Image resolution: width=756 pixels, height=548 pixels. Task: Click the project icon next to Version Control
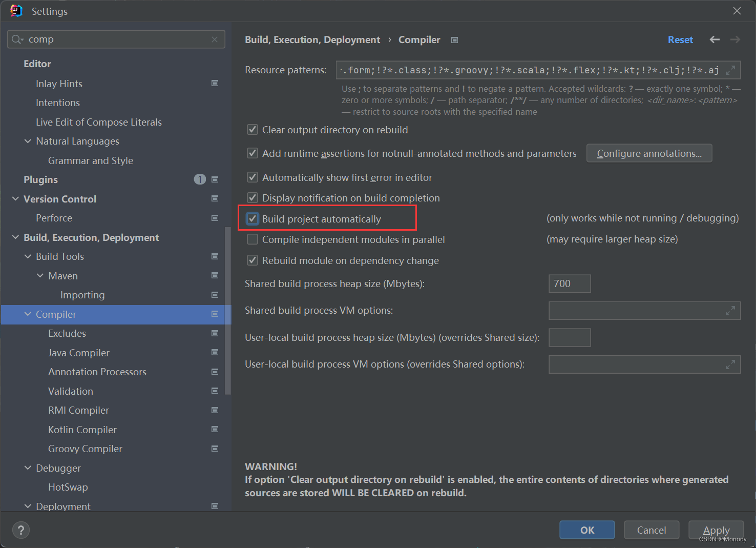tap(215, 198)
